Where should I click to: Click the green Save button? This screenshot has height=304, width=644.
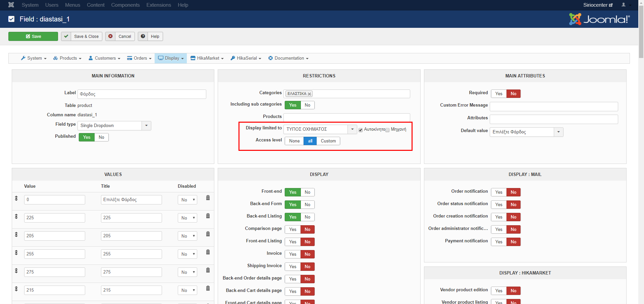coord(33,37)
